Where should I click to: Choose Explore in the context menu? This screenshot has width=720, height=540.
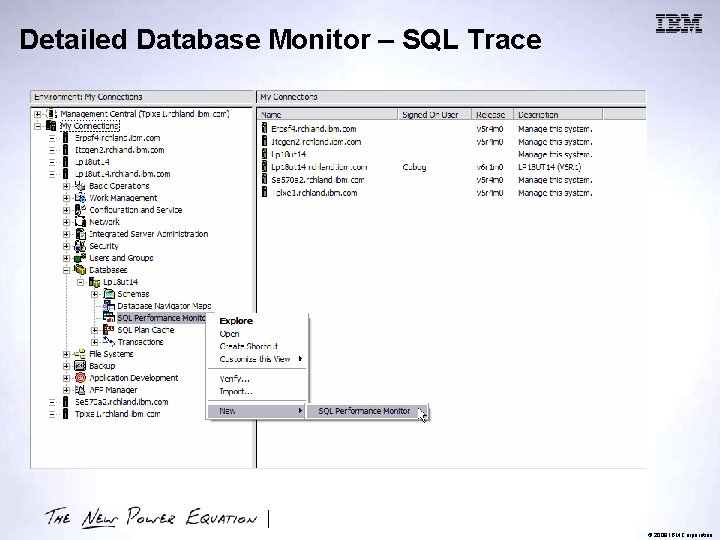tap(257, 321)
